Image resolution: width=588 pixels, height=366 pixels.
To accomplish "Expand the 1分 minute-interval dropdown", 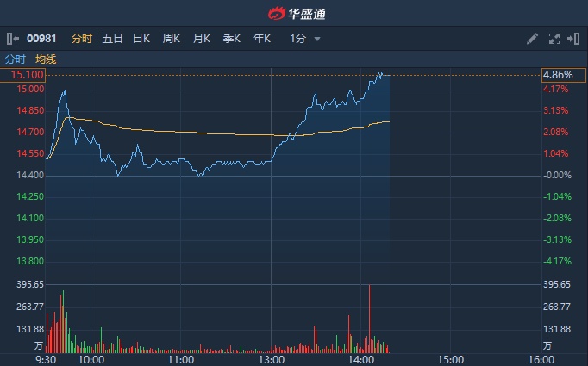I will [x=305, y=39].
